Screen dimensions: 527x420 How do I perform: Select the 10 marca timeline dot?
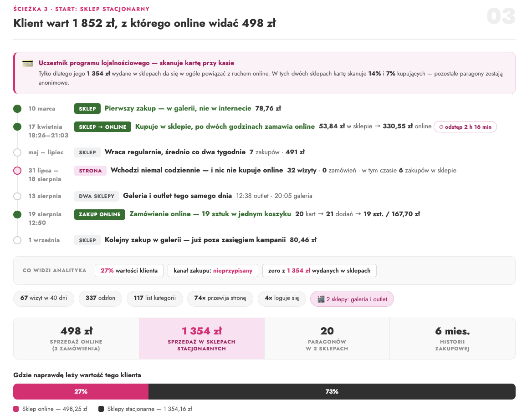coord(17,109)
